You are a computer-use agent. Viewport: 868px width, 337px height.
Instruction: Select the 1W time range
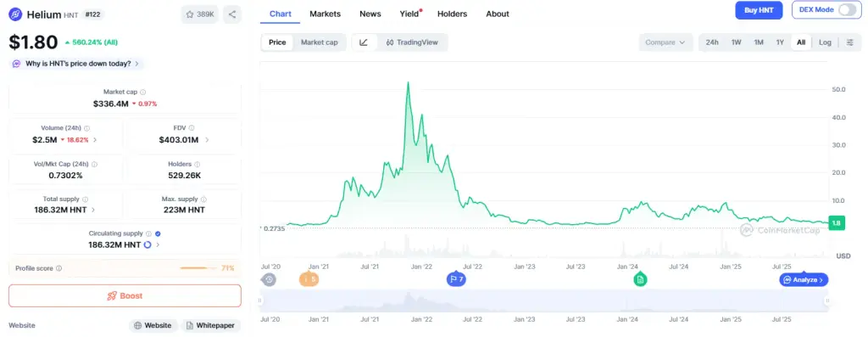(x=737, y=42)
